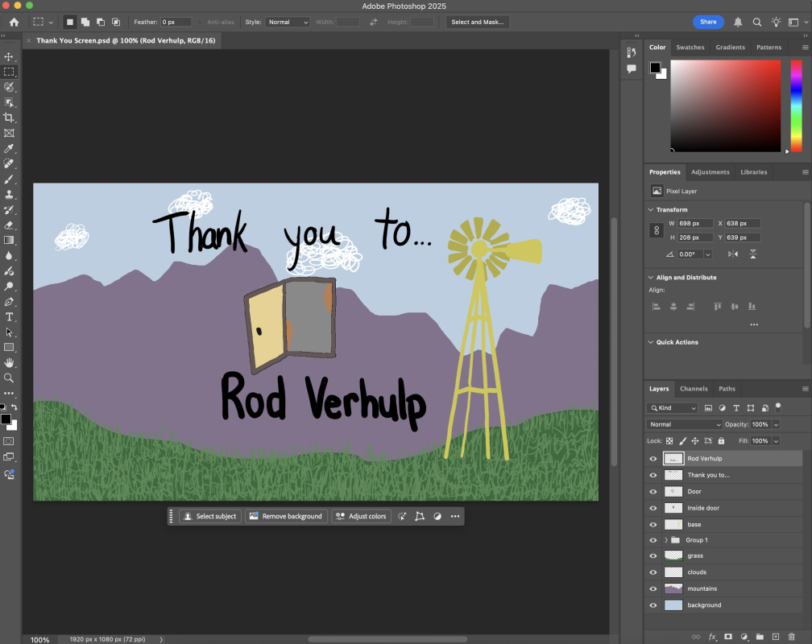Open the blend mode Normal dropdown

pos(684,424)
